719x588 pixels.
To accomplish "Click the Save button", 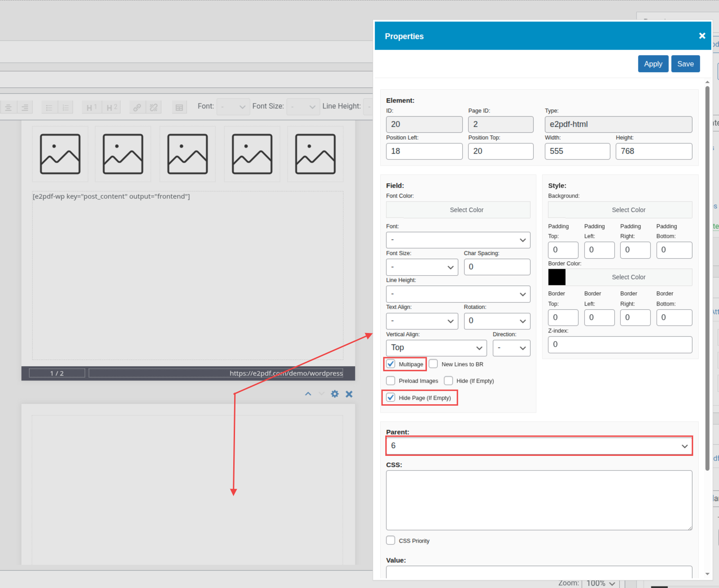I will [x=685, y=64].
